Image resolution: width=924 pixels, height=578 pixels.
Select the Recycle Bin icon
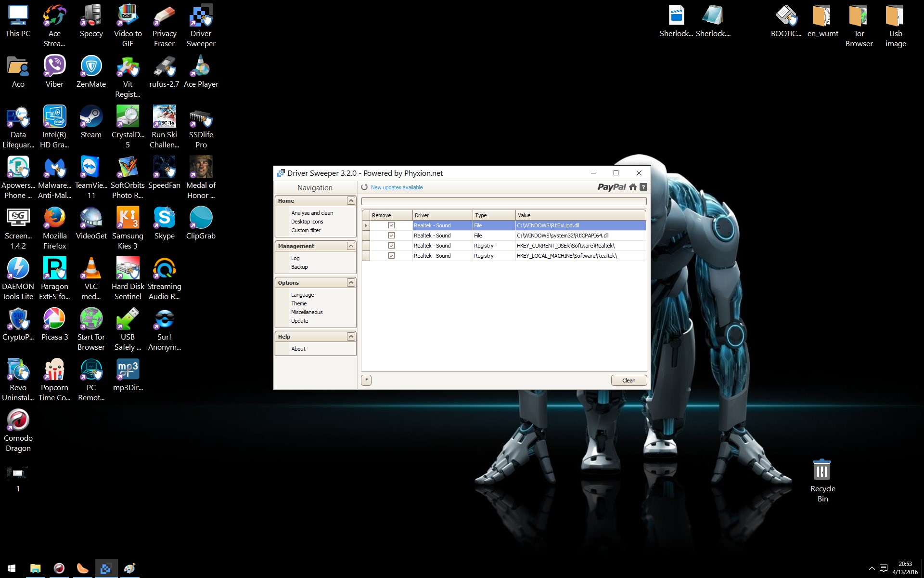pyautogui.click(x=822, y=481)
